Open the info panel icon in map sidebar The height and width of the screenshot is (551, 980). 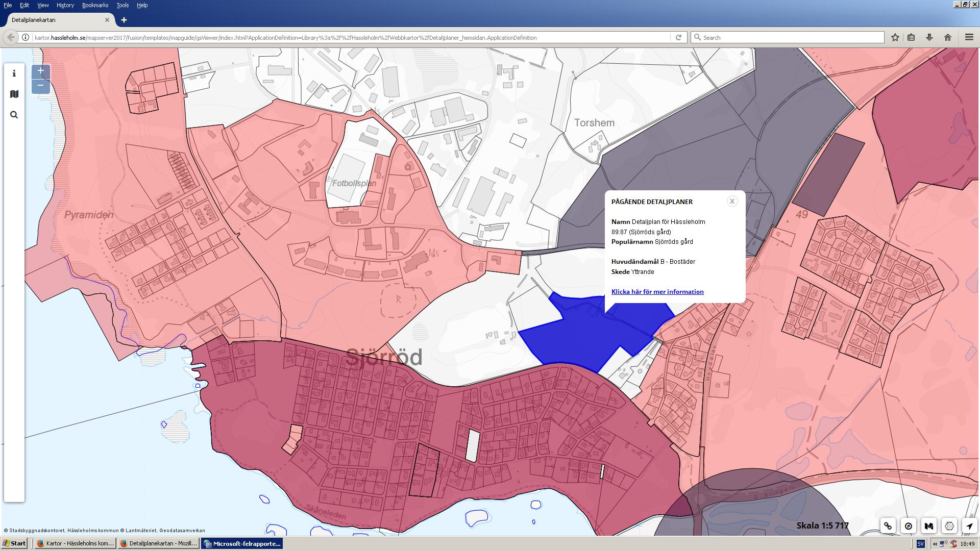[14, 73]
